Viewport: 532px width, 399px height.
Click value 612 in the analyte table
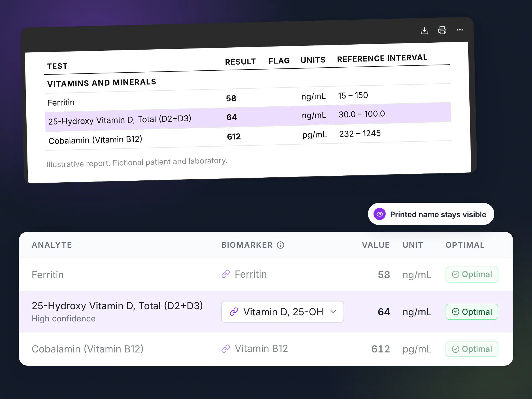click(381, 349)
